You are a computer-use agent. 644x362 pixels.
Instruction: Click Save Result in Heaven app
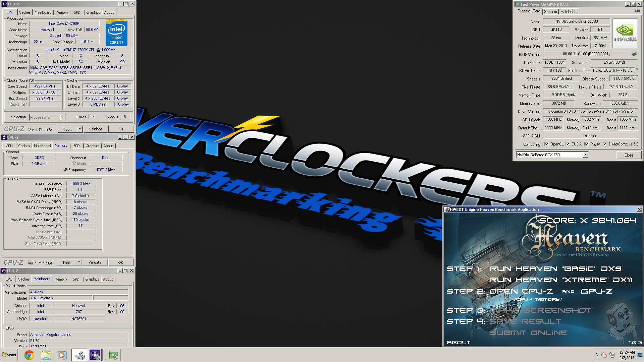click(525, 321)
